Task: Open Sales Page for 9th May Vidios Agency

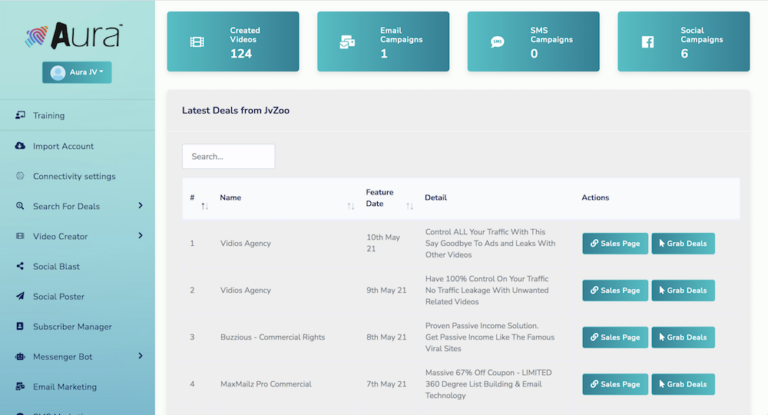Action: [x=615, y=291]
